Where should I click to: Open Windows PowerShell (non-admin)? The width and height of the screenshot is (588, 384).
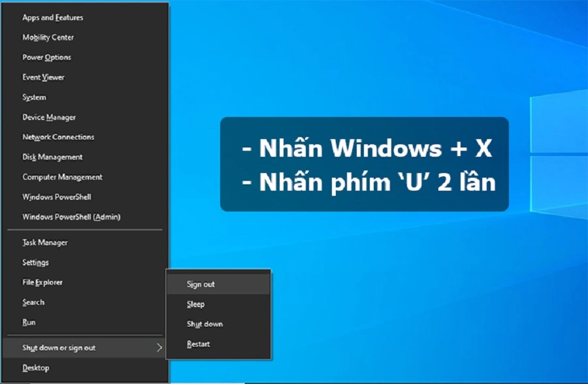point(86,197)
